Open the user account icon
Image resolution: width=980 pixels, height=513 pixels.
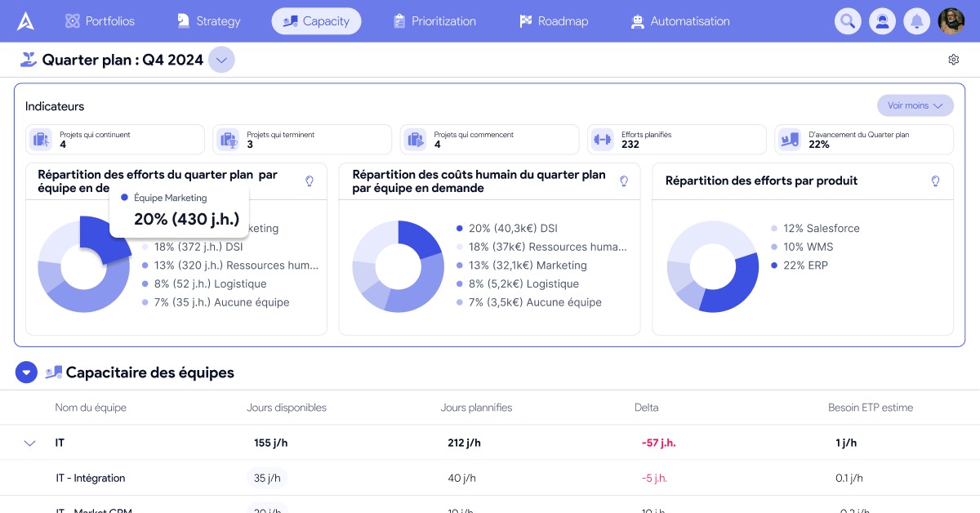click(882, 21)
